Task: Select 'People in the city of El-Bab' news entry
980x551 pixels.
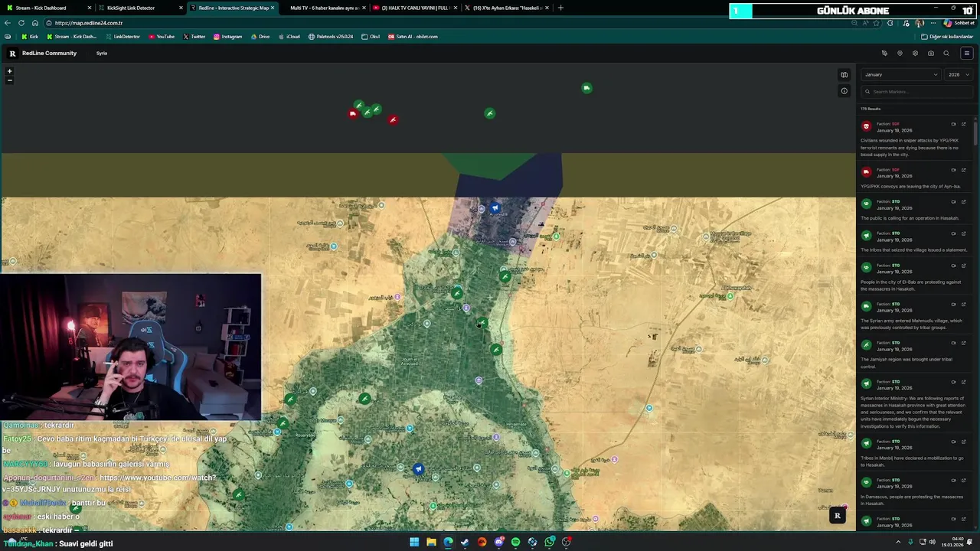Action: 914,277
